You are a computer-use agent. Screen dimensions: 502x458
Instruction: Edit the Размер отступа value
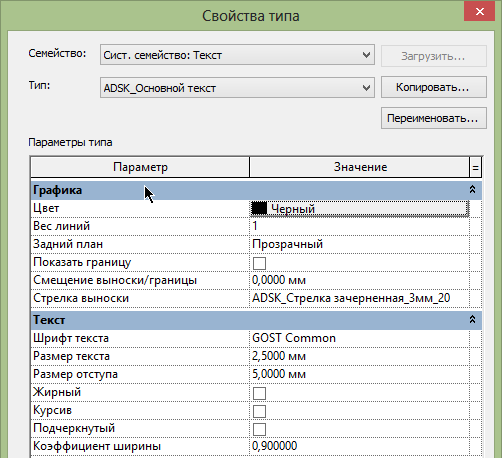click(359, 374)
